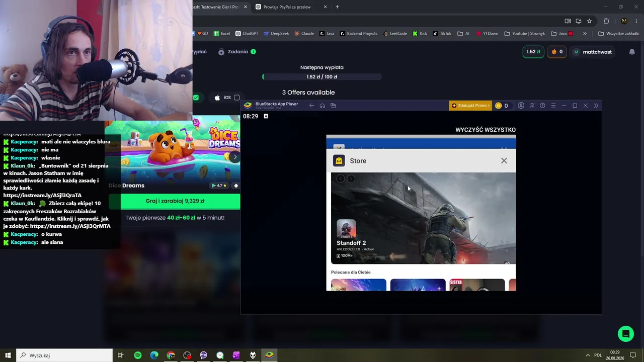The width and height of the screenshot is (644, 362).
Task: Go to previous Store banner
Action: pos(341,178)
